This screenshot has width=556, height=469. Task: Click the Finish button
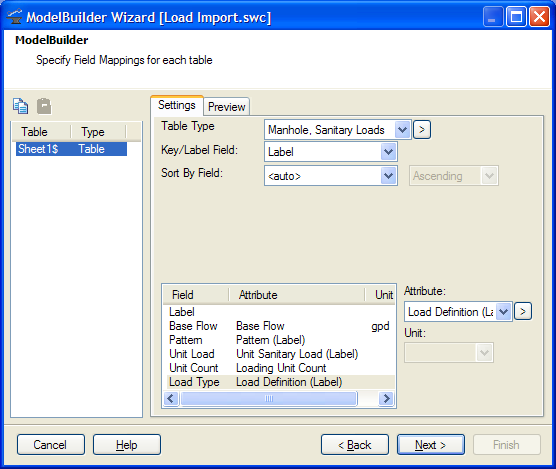(x=507, y=445)
